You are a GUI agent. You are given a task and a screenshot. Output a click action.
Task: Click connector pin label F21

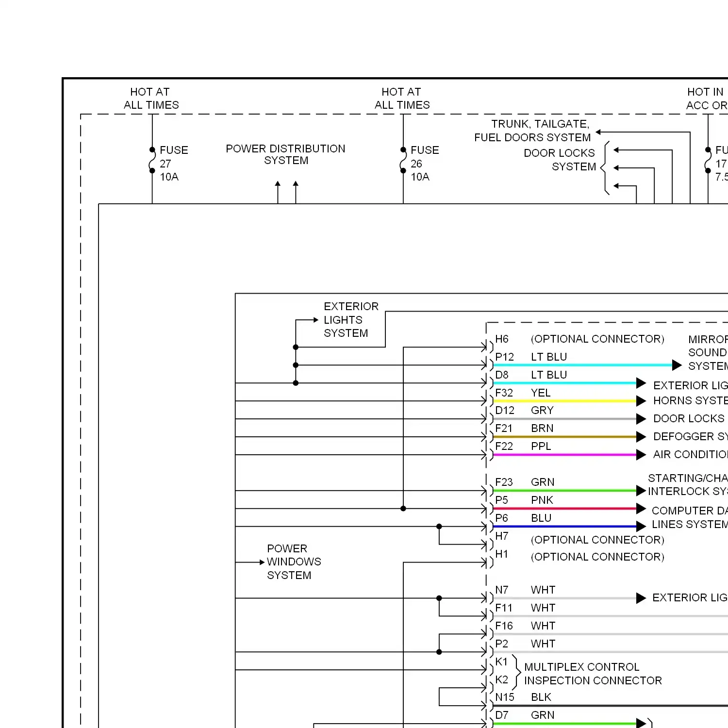[x=504, y=429]
